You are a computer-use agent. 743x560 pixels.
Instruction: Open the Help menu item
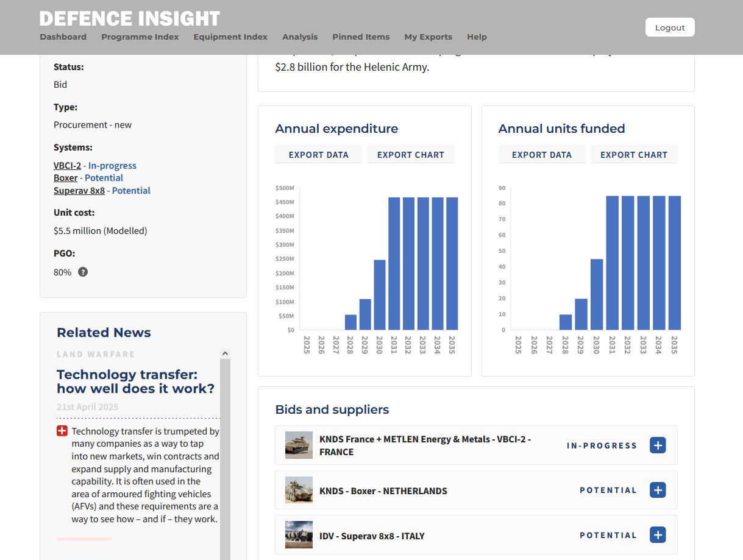pyautogui.click(x=477, y=37)
